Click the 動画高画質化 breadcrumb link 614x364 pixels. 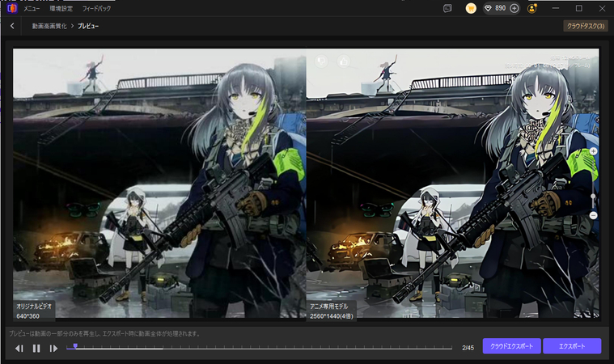click(x=49, y=26)
